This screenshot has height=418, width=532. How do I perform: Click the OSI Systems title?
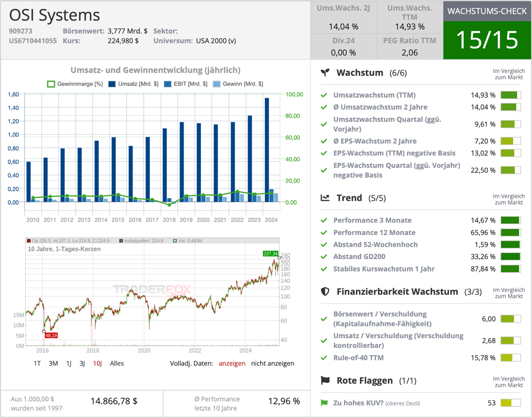click(55, 15)
